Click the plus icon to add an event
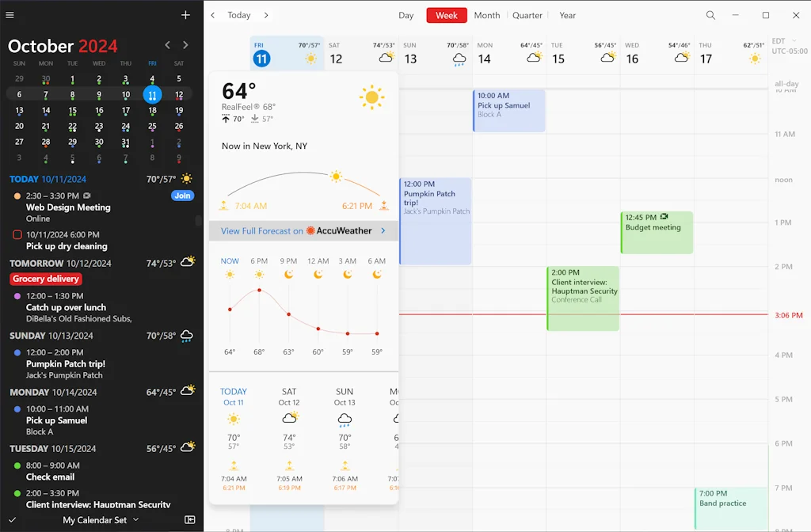The width and height of the screenshot is (811, 532). (x=185, y=15)
